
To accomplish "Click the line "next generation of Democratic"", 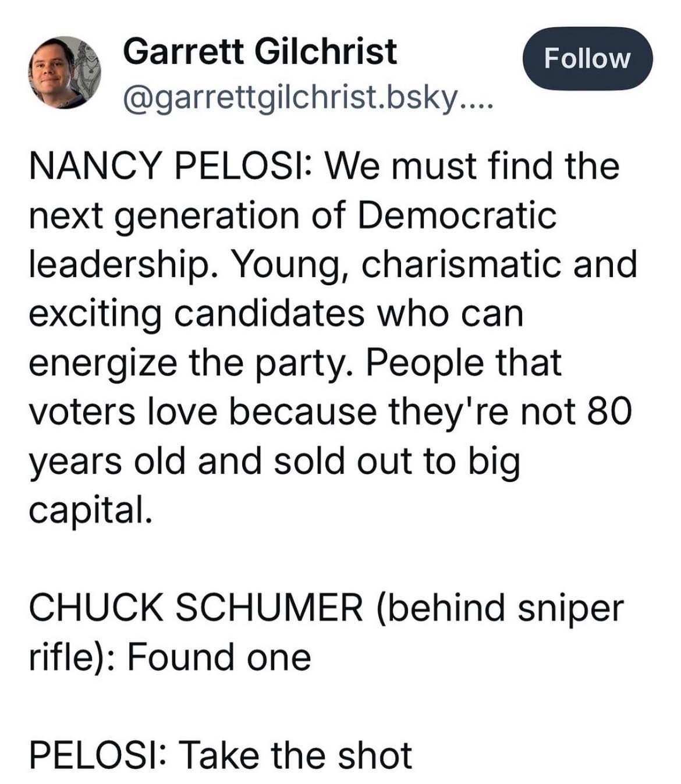I will click(293, 217).
